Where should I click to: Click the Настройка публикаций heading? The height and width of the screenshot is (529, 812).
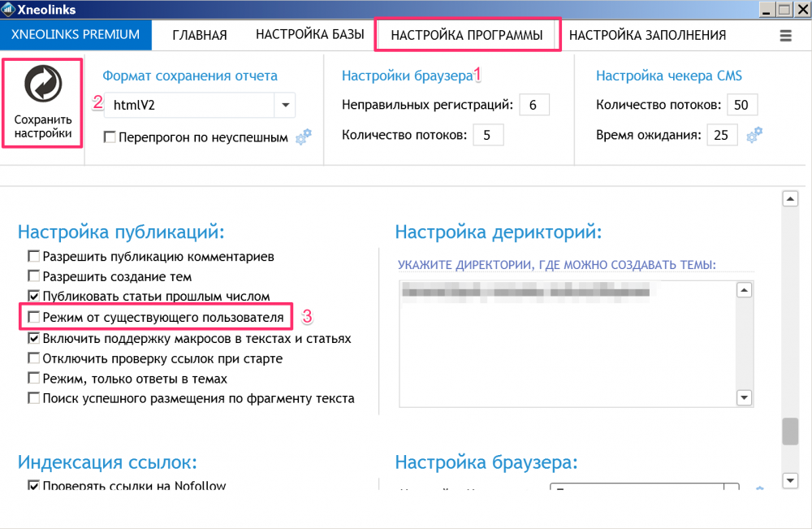point(121,232)
